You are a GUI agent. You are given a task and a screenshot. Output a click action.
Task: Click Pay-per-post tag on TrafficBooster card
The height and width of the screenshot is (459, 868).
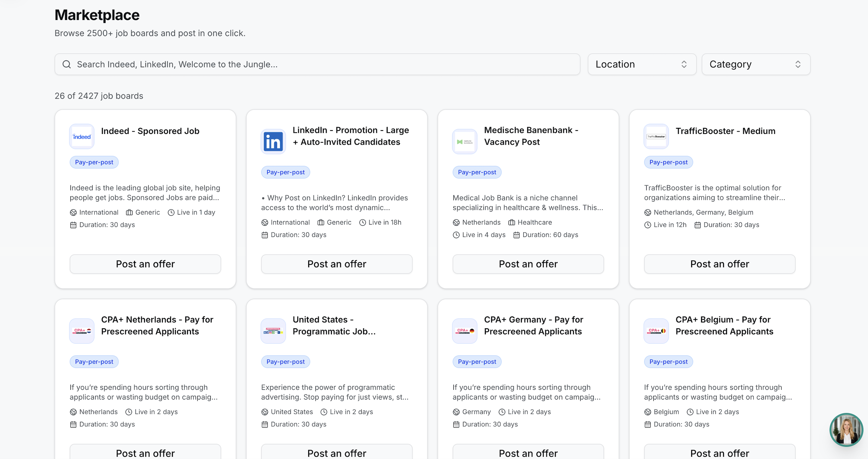pyautogui.click(x=668, y=162)
